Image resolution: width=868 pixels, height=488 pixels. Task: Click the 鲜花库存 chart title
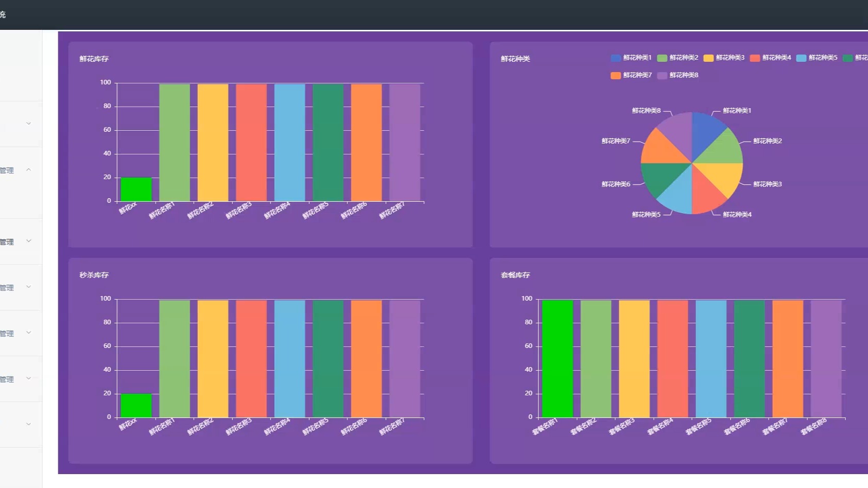pyautogui.click(x=94, y=59)
